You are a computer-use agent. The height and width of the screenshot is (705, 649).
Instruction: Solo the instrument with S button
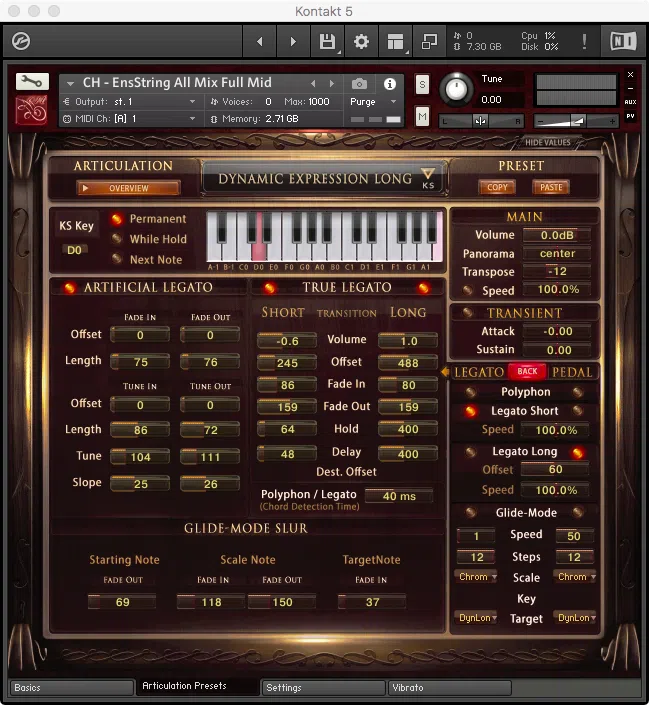[x=422, y=84]
